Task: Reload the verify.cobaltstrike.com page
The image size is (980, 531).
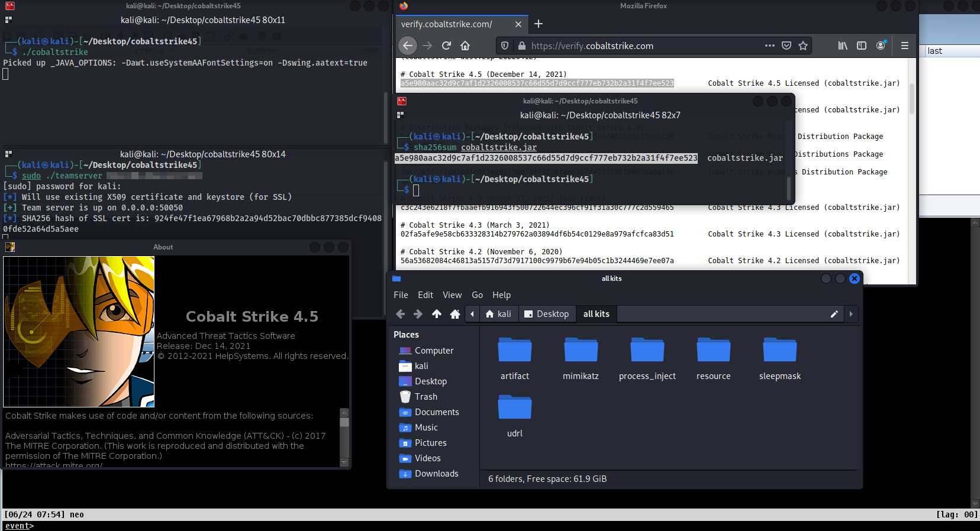Action: pyautogui.click(x=446, y=46)
